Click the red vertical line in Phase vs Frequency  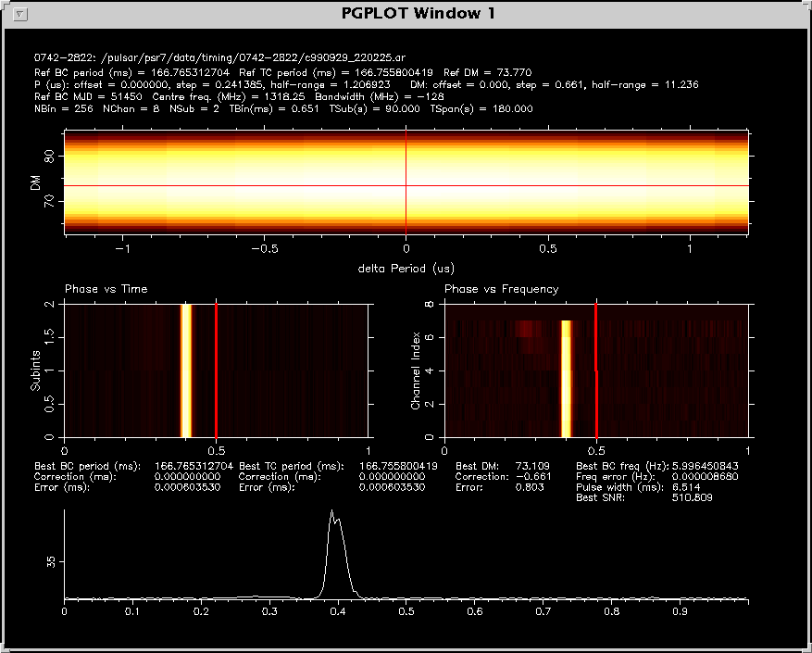point(595,370)
